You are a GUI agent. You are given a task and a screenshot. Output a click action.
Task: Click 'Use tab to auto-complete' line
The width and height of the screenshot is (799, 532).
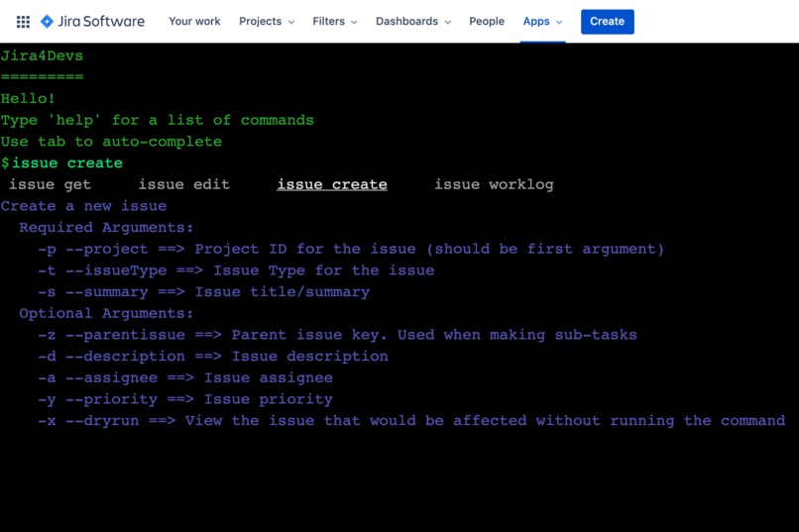click(x=111, y=142)
